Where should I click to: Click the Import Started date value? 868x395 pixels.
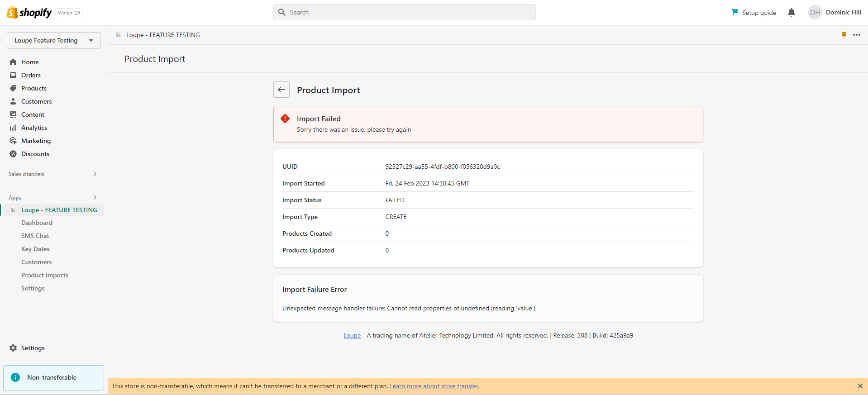427,183
